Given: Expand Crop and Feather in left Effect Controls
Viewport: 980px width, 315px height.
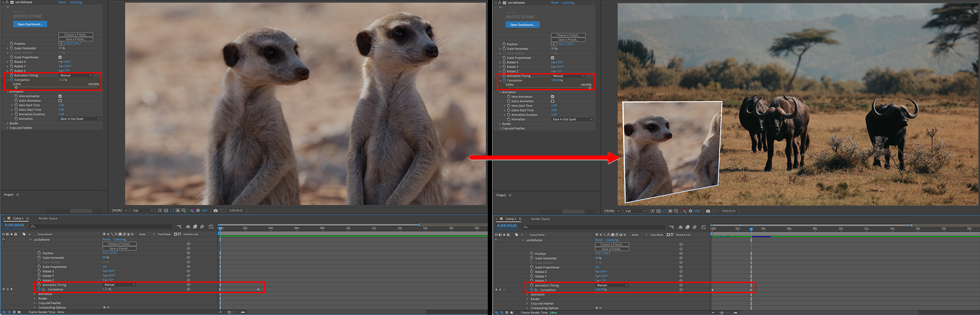Looking at the screenshot, I should tap(7, 128).
